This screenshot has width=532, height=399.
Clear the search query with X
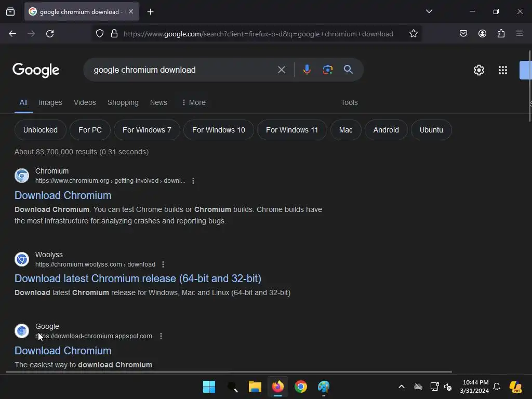(x=281, y=70)
